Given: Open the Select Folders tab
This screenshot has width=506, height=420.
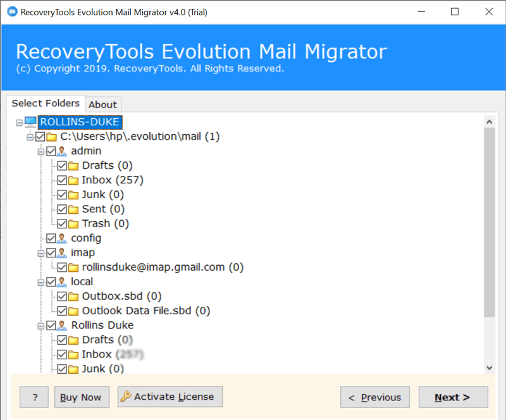Looking at the screenshot, I should tap(46, 103).
